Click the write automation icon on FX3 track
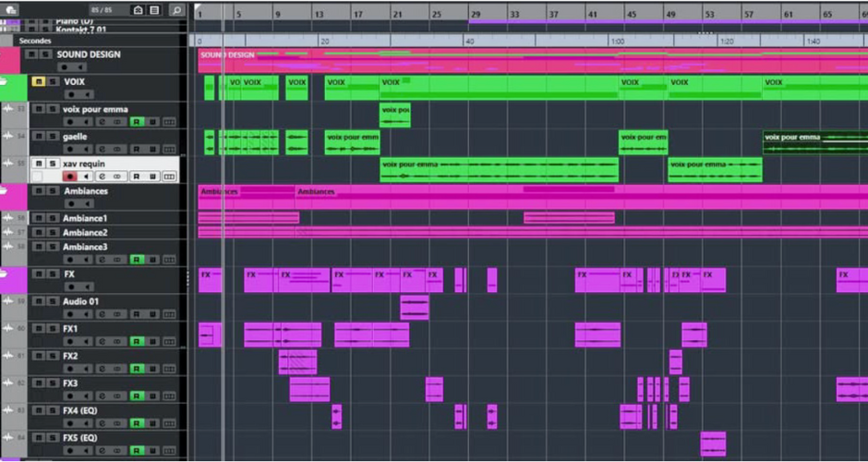The height and width of the screenshot is (462, 868). [x=152, y=395]
